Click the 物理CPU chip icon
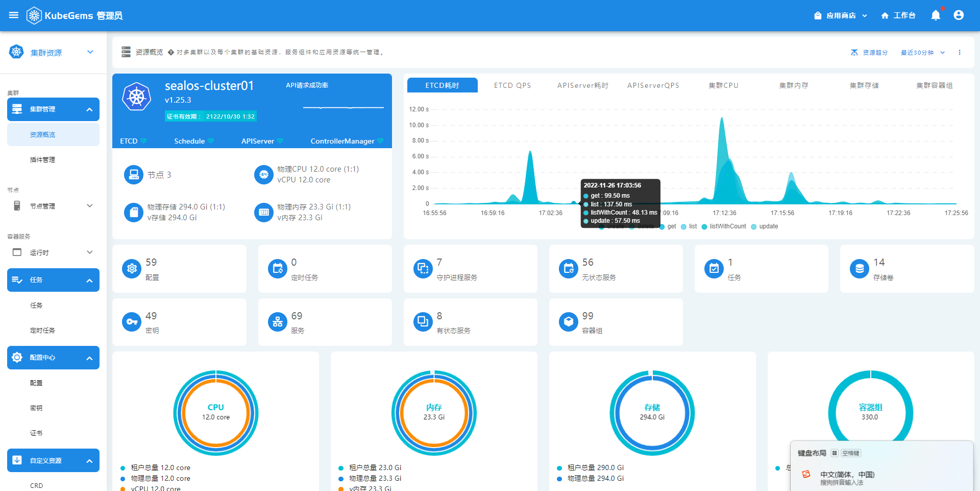 pyautogui.click(x=264, y=175)
